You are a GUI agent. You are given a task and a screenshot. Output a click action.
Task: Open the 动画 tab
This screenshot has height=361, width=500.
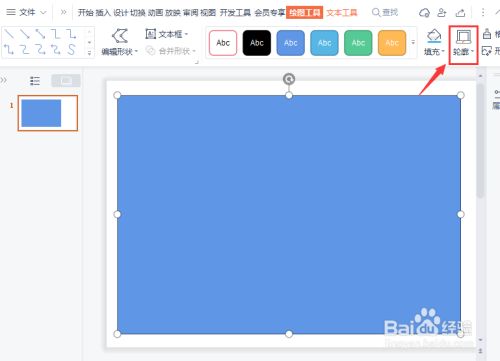coord(156,13)
